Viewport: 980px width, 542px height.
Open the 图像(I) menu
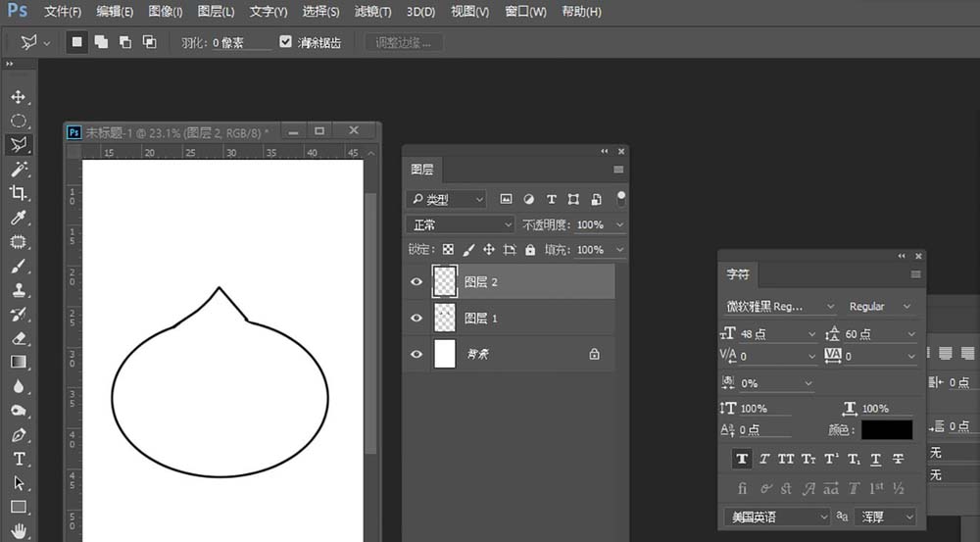[x=166, y=12]
